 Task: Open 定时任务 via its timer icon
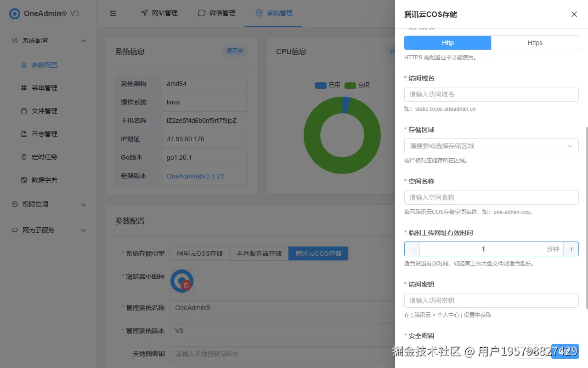[24, 157]
